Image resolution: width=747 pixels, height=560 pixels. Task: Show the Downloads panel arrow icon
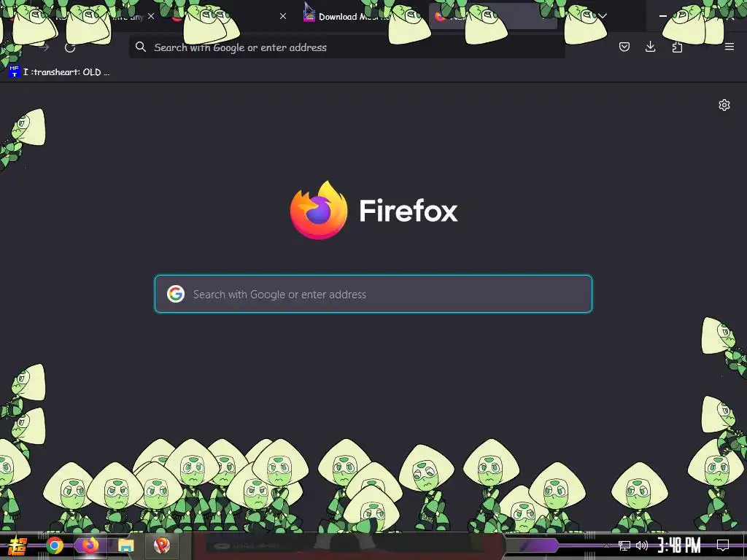click(650, 46)
